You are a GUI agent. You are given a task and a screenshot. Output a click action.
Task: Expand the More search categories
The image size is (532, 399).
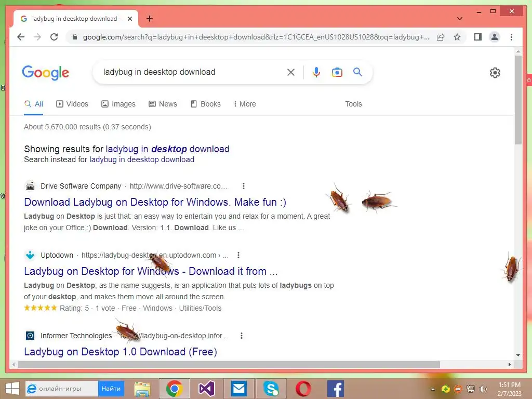245,104
